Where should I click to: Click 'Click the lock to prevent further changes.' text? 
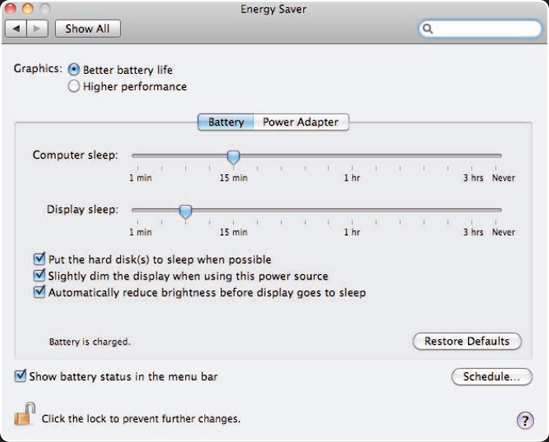(141, 419)
